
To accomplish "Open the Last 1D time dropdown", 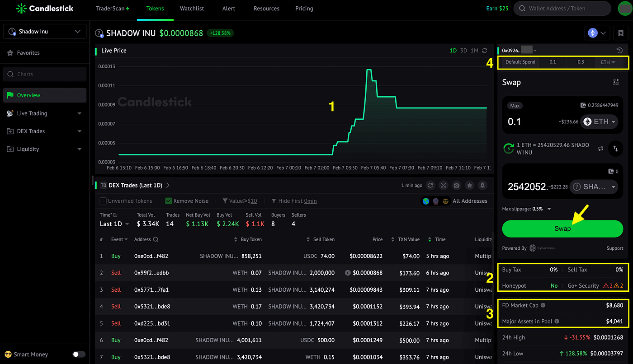I will 114,224.
